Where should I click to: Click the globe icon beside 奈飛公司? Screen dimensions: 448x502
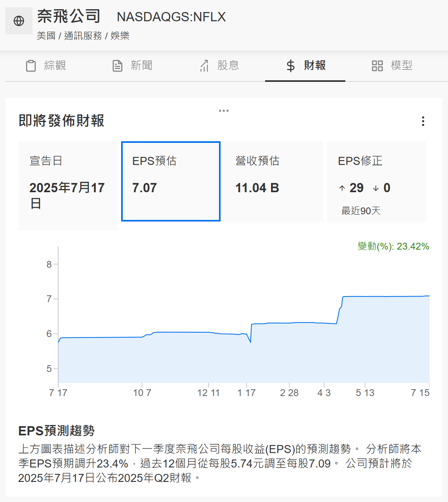click(x=19, y=21)
